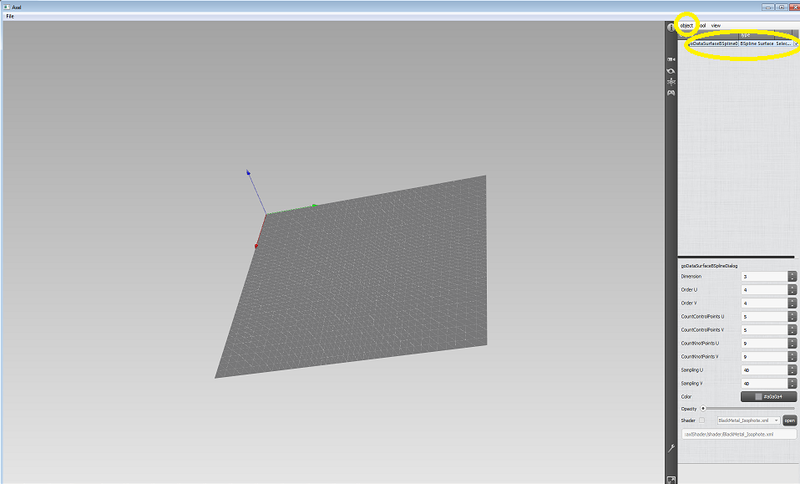
Task: Click the Opacity slider handle
Action: tap(704, 409)
